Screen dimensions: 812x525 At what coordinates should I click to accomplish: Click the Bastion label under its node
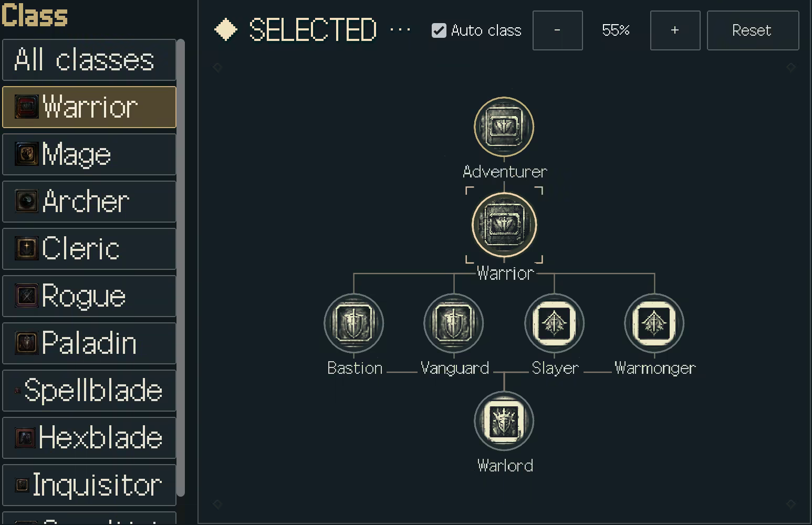355,368
